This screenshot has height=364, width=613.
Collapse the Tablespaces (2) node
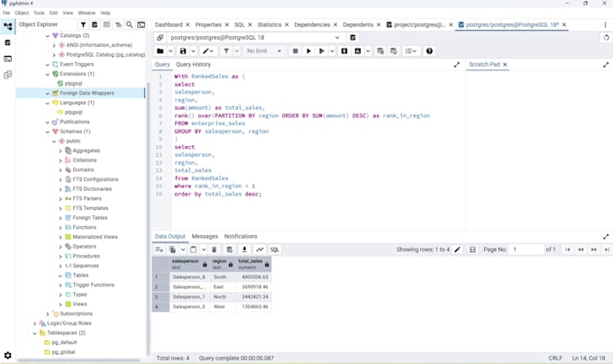[x=35, y=333]
